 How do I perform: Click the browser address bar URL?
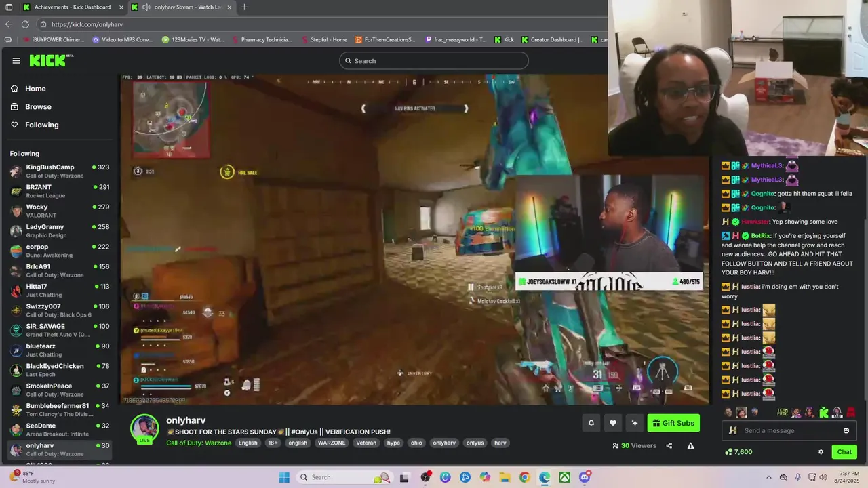click(x=87, y=24)
